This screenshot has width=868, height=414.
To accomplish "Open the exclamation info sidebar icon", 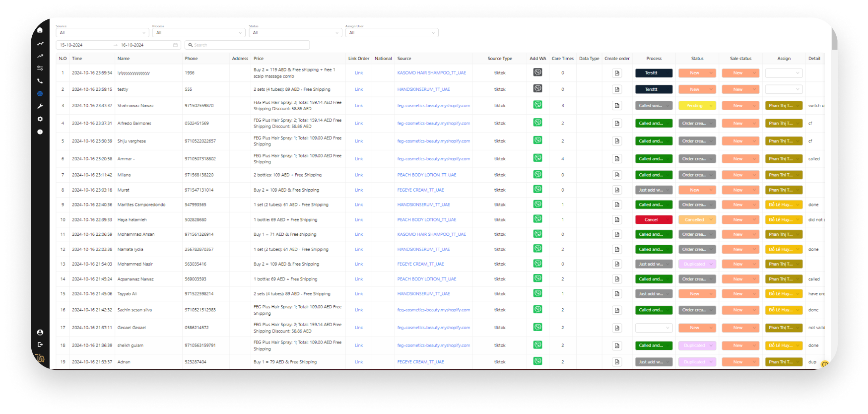I will [x=40, y=132].
